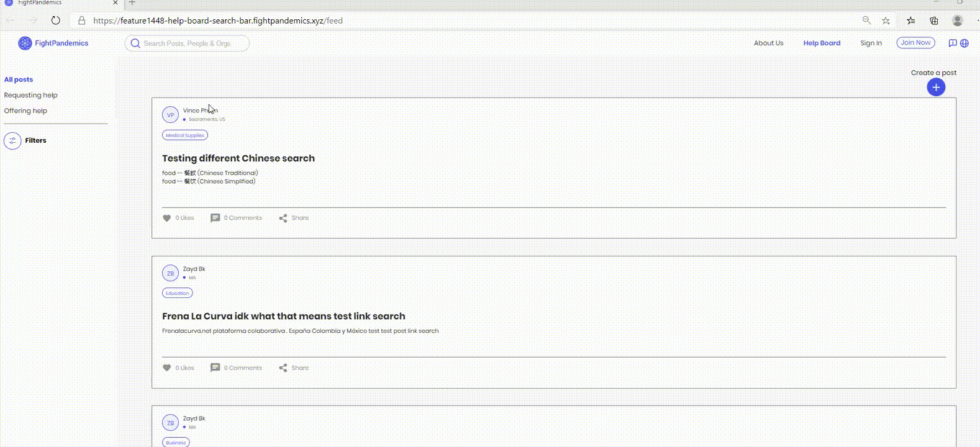The height and width of the screenshot is (447, 980).
Task: Open the browser profile avatar
Action: click(958, 20)
